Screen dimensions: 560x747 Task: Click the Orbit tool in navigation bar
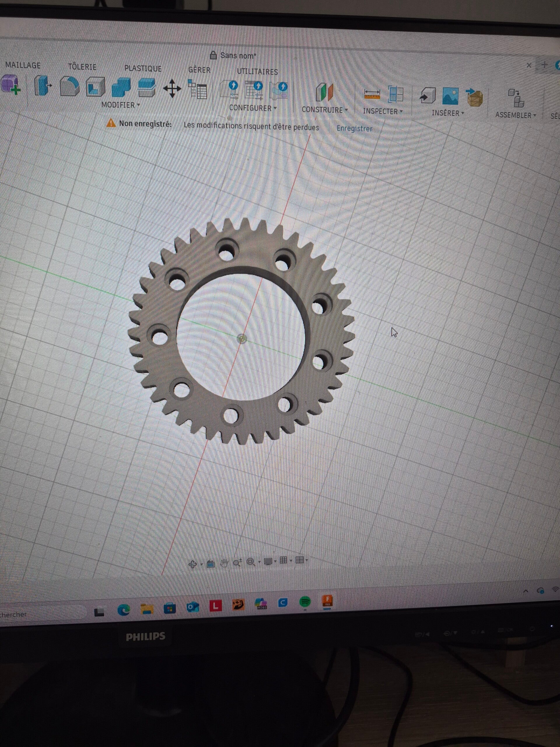tap(193, 564)
